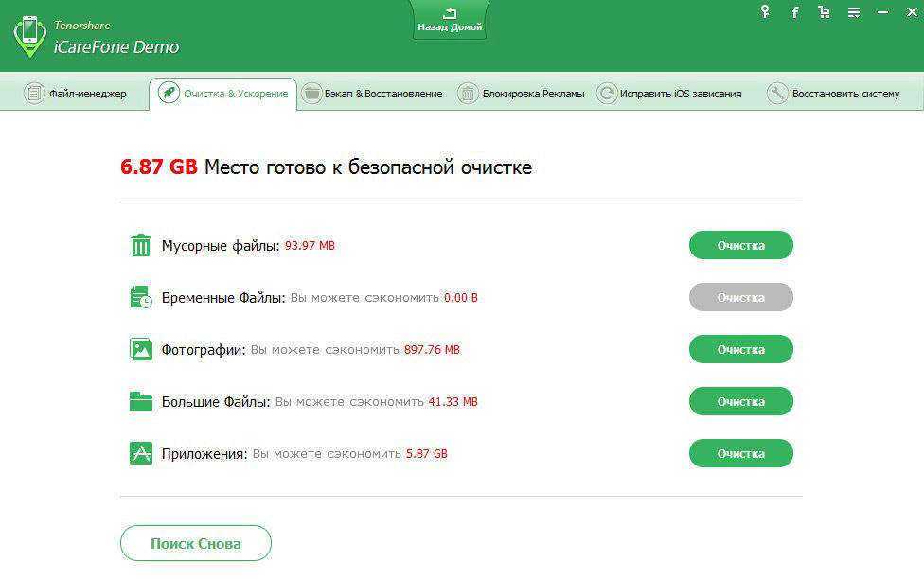This screenshot has width=924, height=579.
Task: Go to the Блокировка Рекламы tab
Action: 522,94
